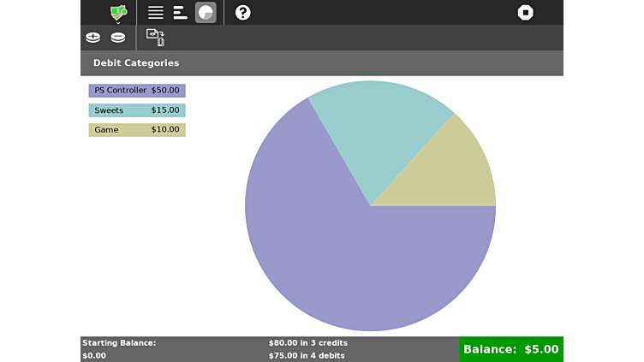Click the stop activity button
644x362 pixels.
[525, 12]
